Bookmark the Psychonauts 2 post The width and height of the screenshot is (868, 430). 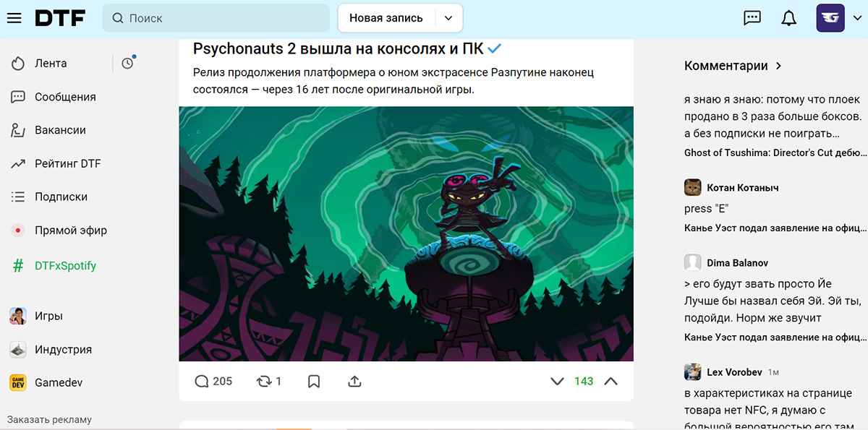pos(314,381)
